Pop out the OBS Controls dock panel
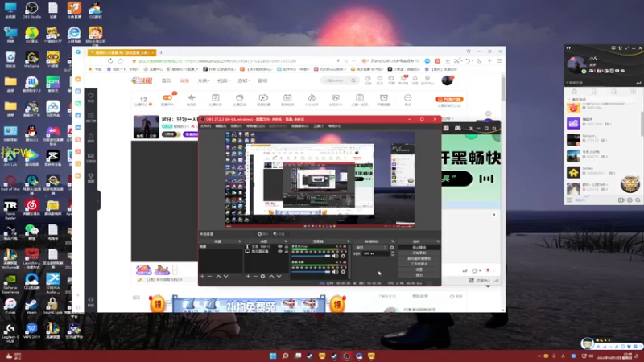This screenshot has width=644, height=362. (x=438, y=241)
